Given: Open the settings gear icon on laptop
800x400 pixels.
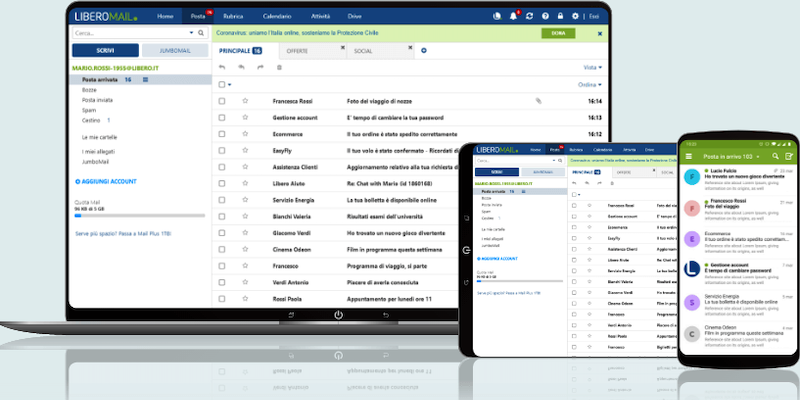Looking at the screenshot, I should [574, 16].
